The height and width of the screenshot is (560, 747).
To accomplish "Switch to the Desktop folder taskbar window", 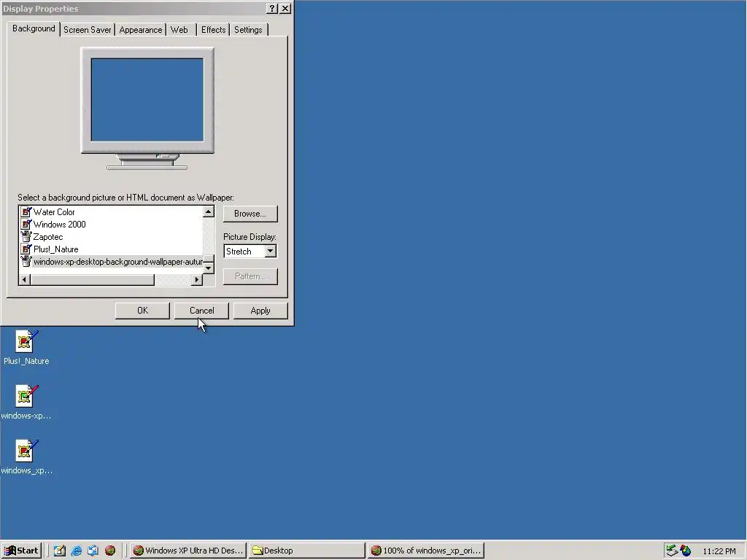I will click(307, 551).
